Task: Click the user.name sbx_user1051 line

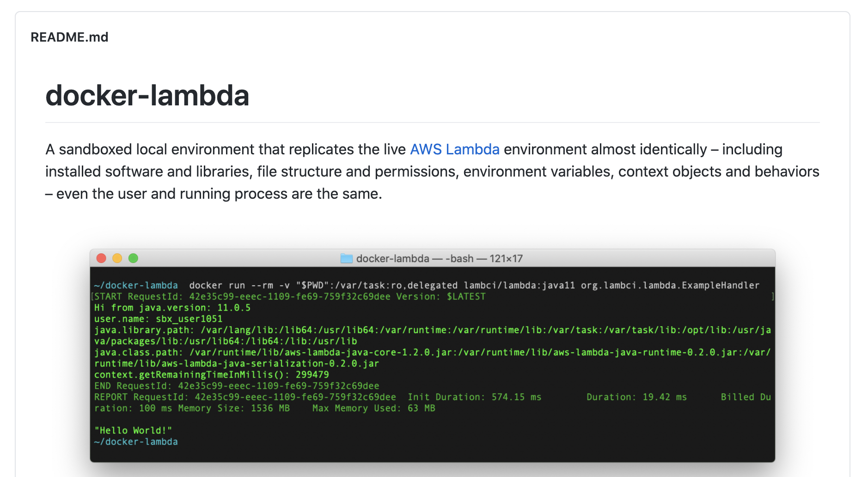Action: pyautogui.click(x=158, y=318)
